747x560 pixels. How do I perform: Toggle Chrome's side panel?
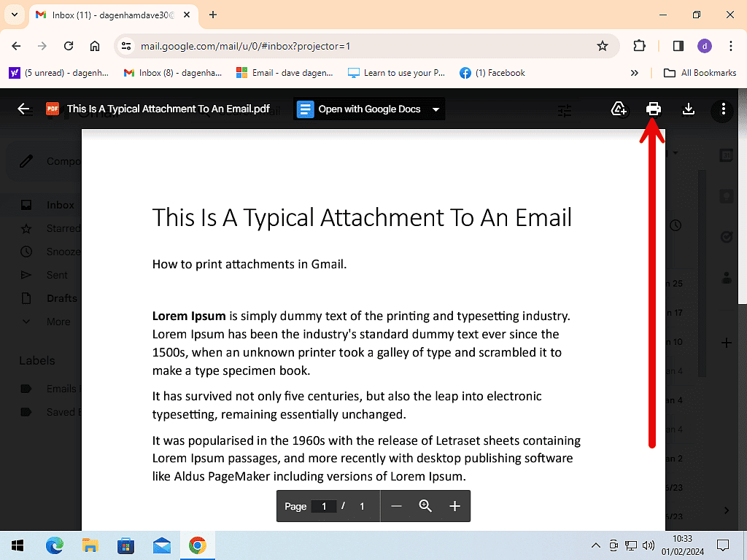678,45
